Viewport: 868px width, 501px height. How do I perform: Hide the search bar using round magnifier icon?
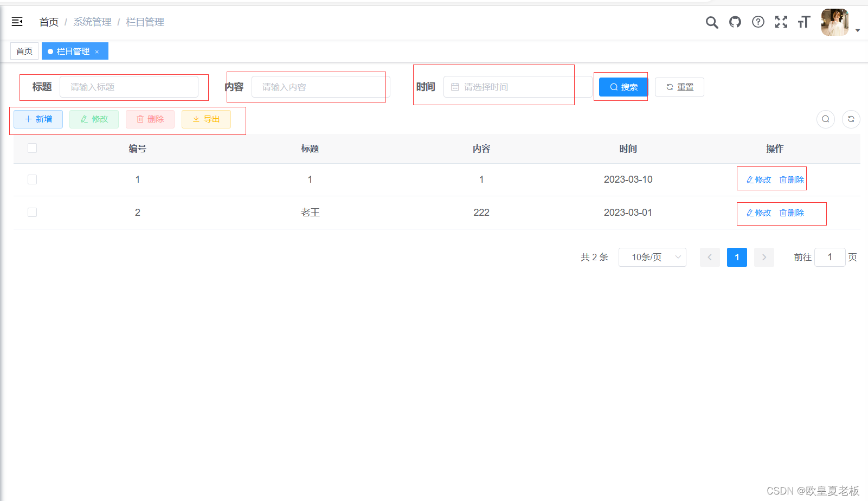[x=826, y=119]
